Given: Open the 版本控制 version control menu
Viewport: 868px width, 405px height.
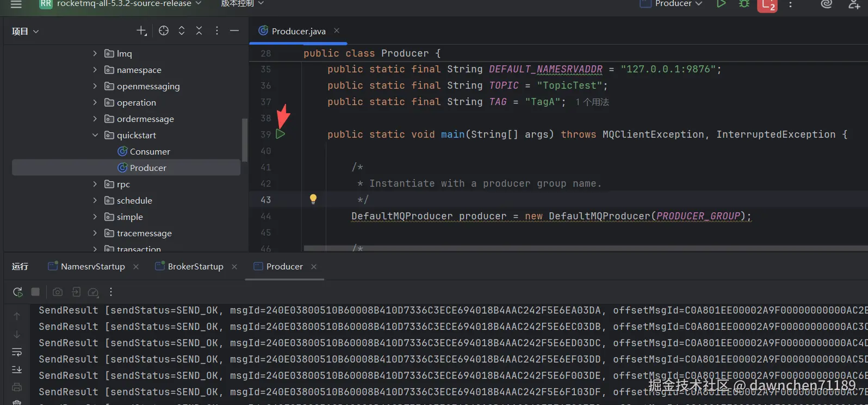Looking at the screenshot, I should pos(242,4).
